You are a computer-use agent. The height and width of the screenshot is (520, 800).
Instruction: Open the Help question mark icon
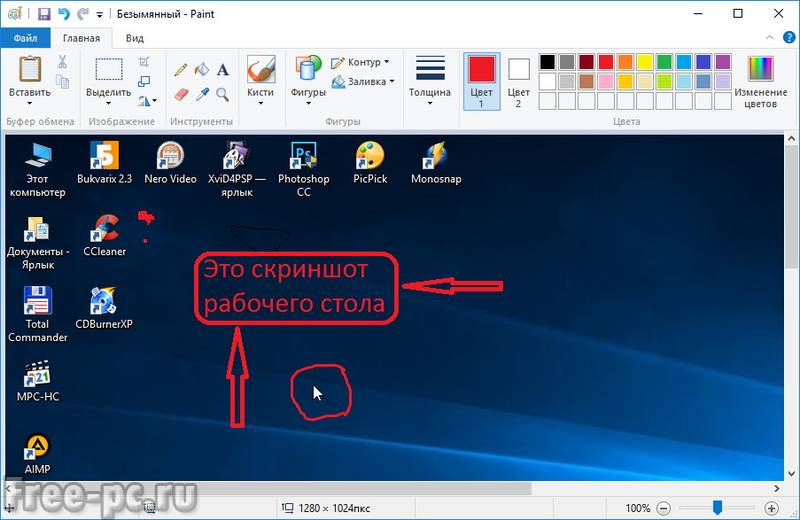pos(789,37)
